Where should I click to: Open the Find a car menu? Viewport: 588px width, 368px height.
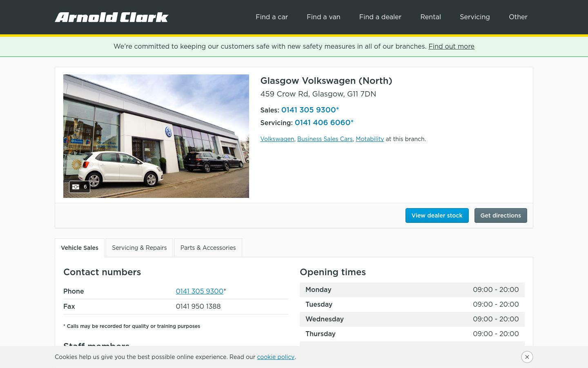point(272,17)
